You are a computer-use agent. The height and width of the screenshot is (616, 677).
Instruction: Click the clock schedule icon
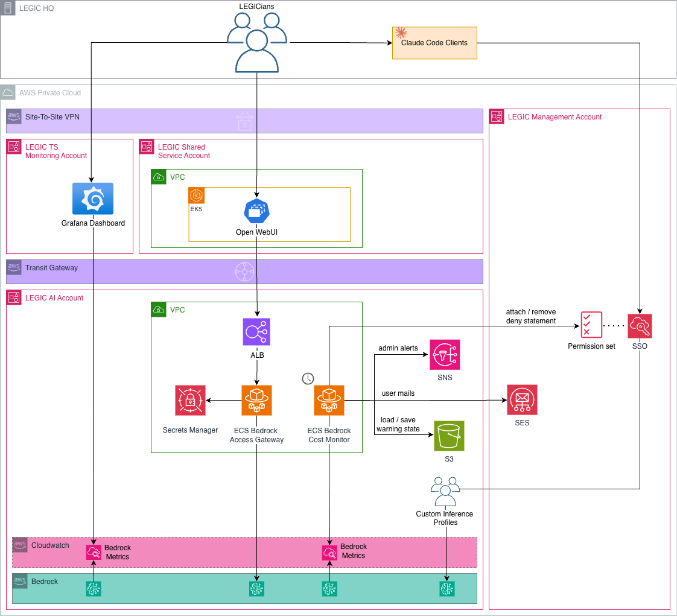point(308,378)
